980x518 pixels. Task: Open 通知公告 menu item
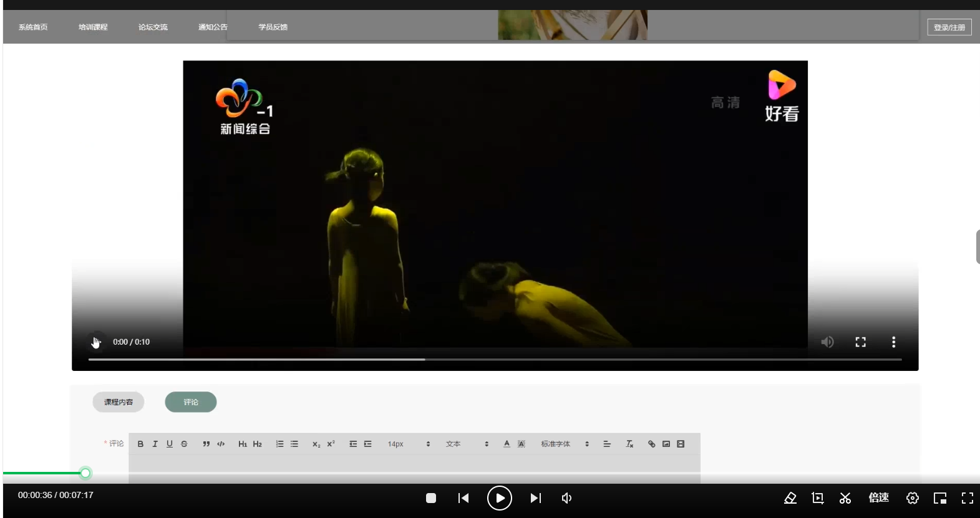213,27
